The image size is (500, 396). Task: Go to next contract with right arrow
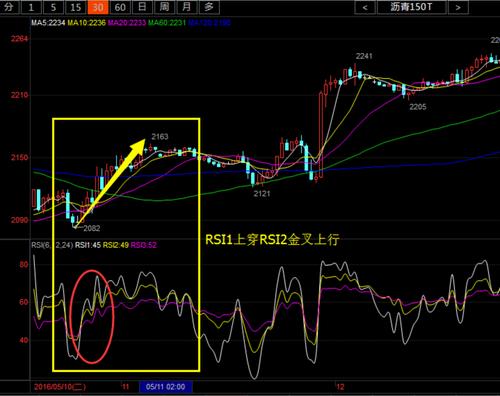(458, 7)
